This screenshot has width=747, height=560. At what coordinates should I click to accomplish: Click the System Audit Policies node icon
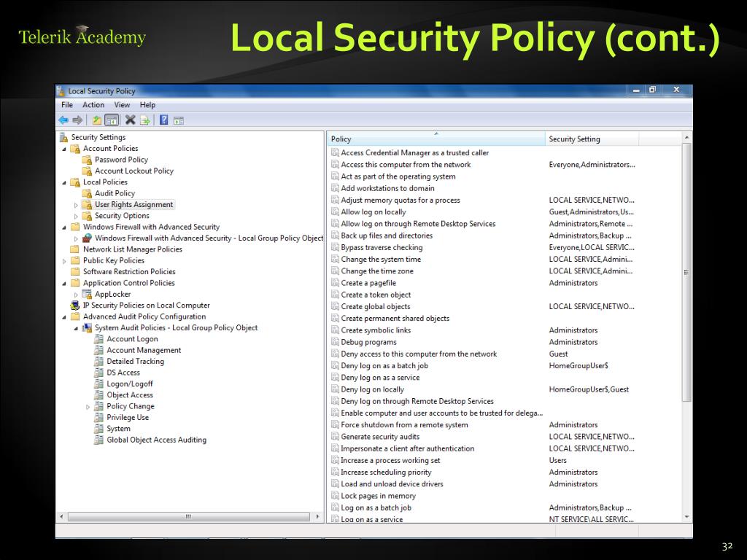coord(87,327)
